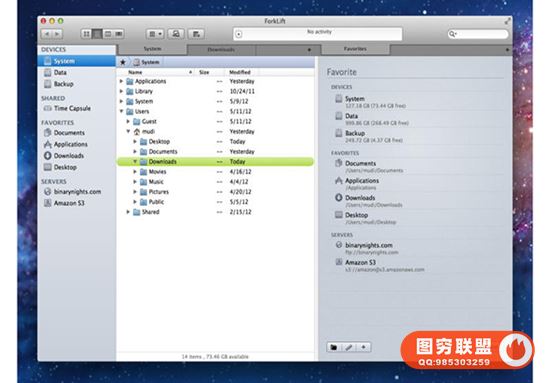Connect to binarynights.com in sidebar Servers
This screenshot has width=550, height=383.
(77, 192)
